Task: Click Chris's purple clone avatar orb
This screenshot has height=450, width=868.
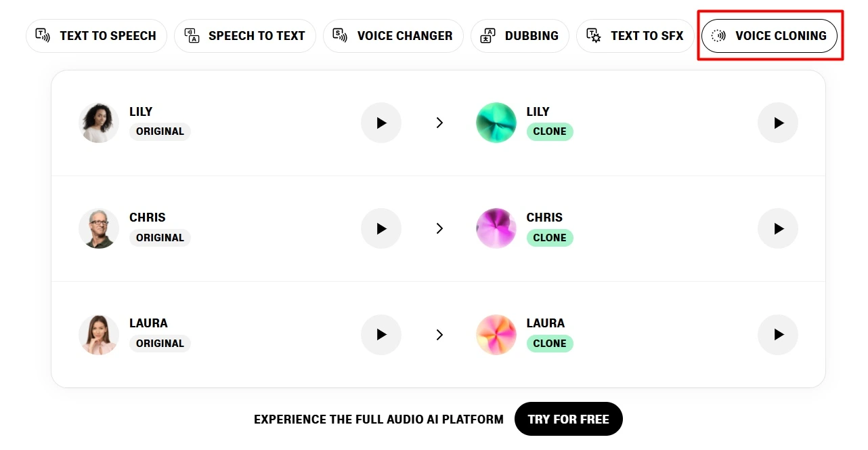Action: pyautogui.click(x=496, y=228)
